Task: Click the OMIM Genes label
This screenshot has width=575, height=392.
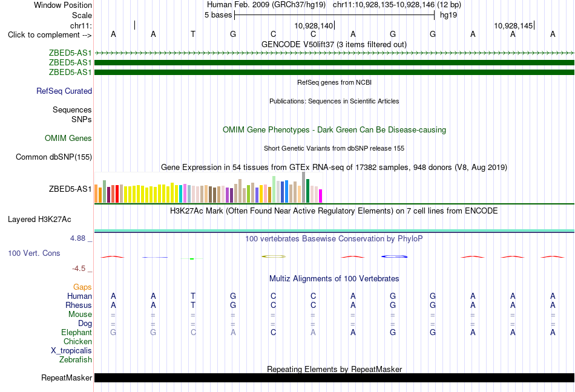Action: point(68,138)
